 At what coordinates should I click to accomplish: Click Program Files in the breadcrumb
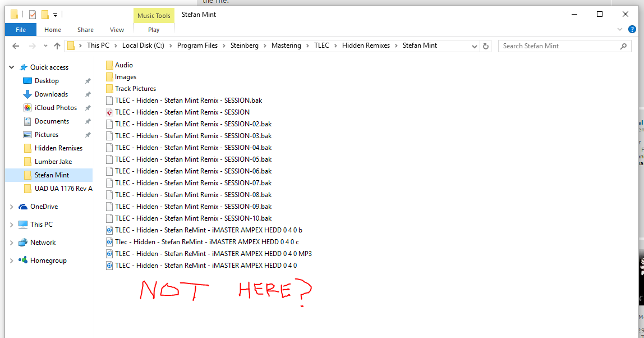coord(197,45)
